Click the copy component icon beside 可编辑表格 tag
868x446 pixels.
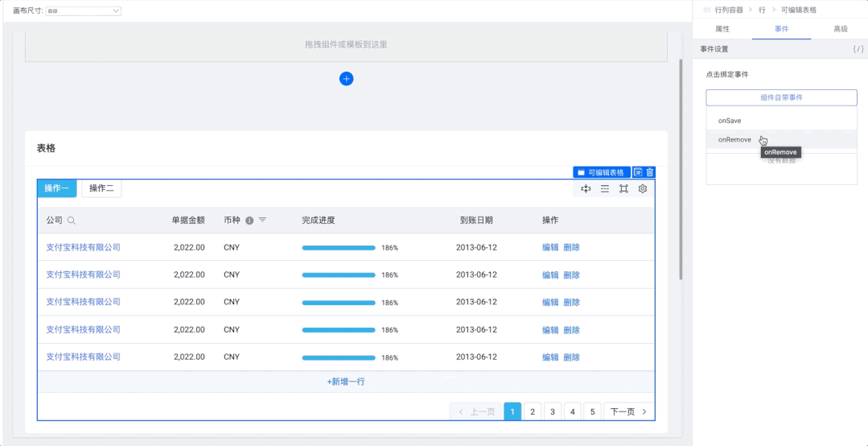(638, 172)
